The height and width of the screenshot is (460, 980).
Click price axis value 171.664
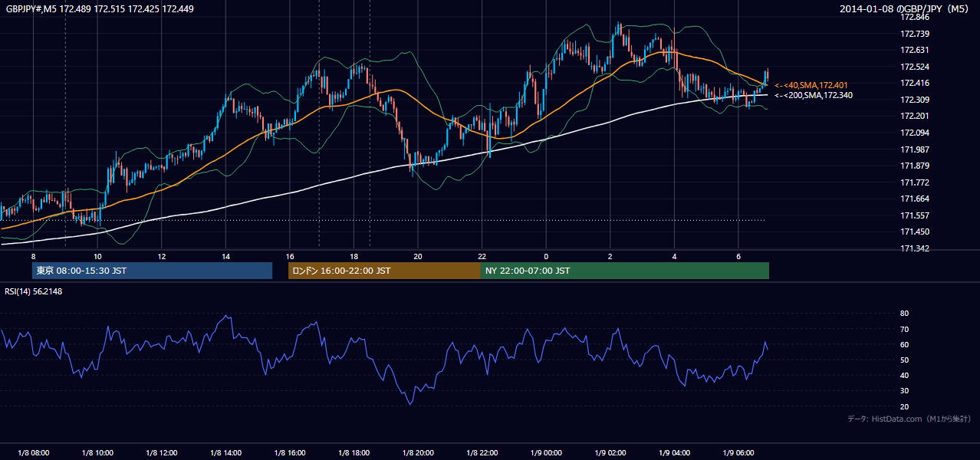click(914, 199)
